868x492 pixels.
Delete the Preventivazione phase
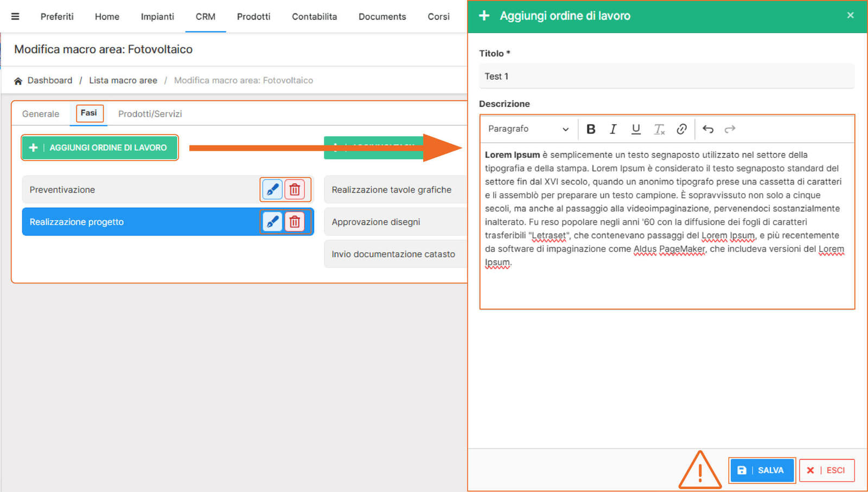[x=295, y=189]
